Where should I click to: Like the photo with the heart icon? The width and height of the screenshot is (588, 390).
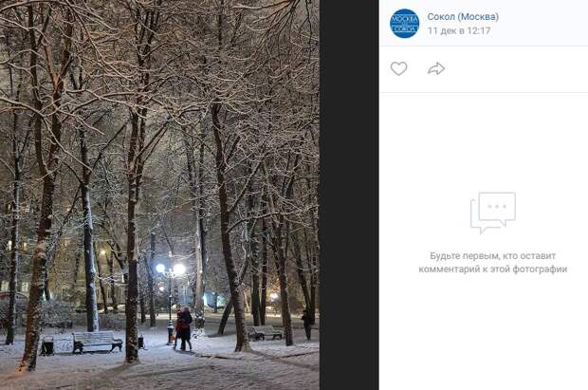398,68
